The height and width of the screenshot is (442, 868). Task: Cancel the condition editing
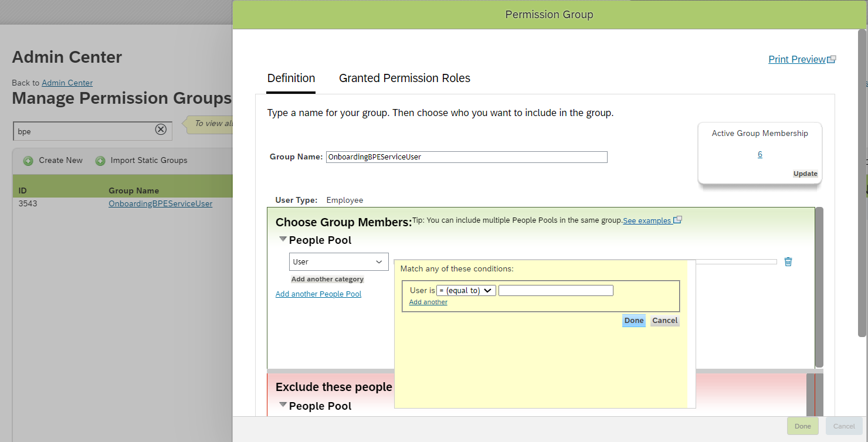[x=664, y=321]
